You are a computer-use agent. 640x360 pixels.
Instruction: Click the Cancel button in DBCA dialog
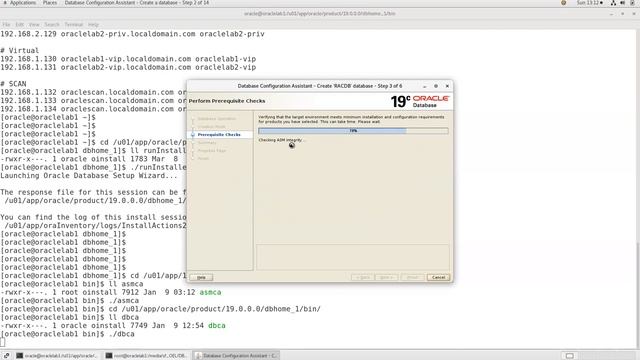point(438,277)
